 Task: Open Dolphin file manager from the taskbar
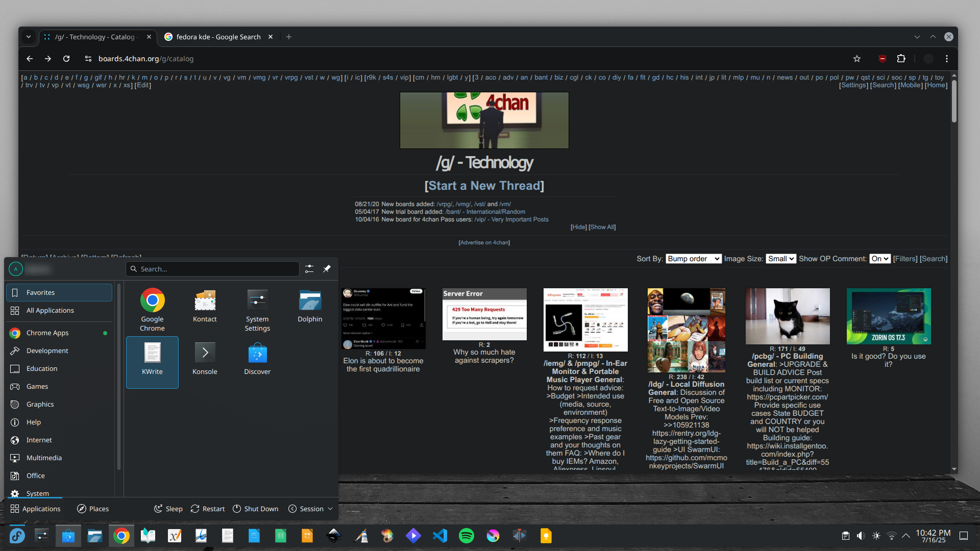(95, 536)
